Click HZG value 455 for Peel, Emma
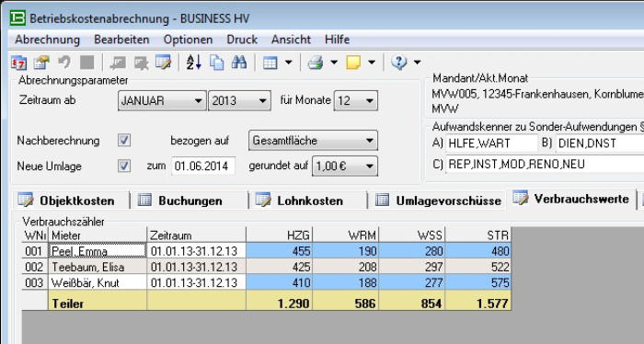This screenshot has height=344, width=644. (280, 251)
